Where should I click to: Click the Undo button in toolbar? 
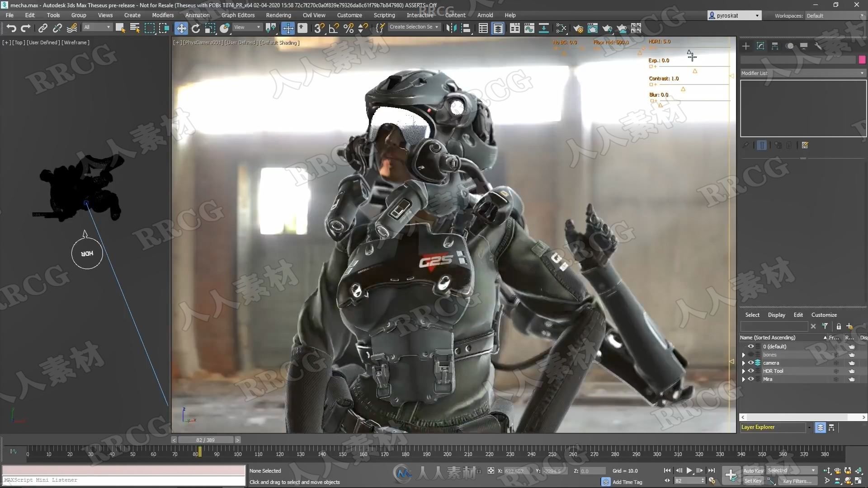pyautogui.click(x=11, y=28)
